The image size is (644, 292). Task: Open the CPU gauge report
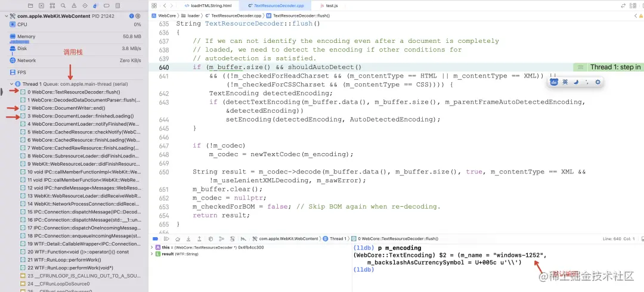pos(75,24)
